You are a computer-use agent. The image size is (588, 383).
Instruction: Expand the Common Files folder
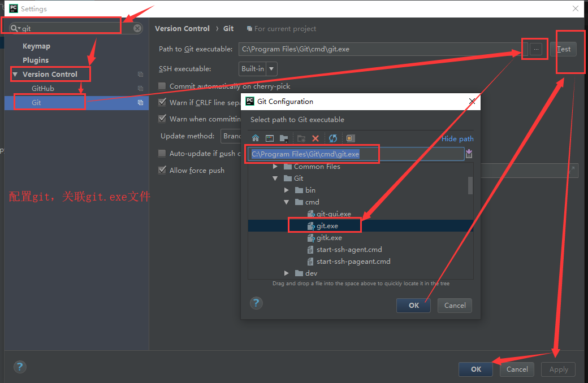click(x=275, y=167)
